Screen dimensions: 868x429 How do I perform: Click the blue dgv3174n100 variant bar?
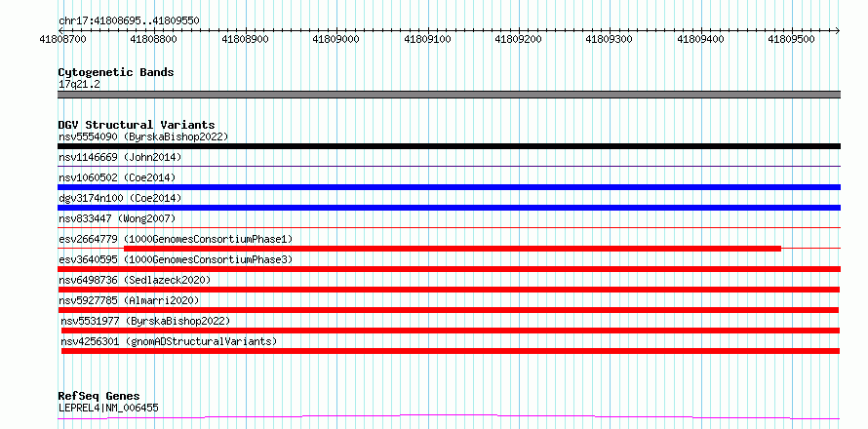pos(449,208)
